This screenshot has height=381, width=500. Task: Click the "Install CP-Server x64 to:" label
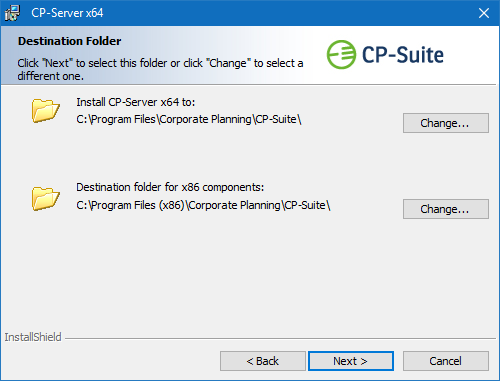point(136,102)
